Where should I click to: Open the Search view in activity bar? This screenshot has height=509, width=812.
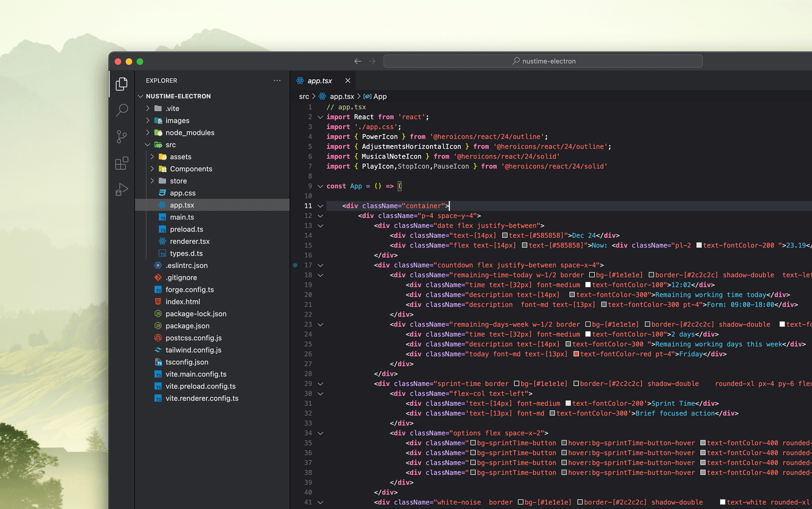coord(122,110)
